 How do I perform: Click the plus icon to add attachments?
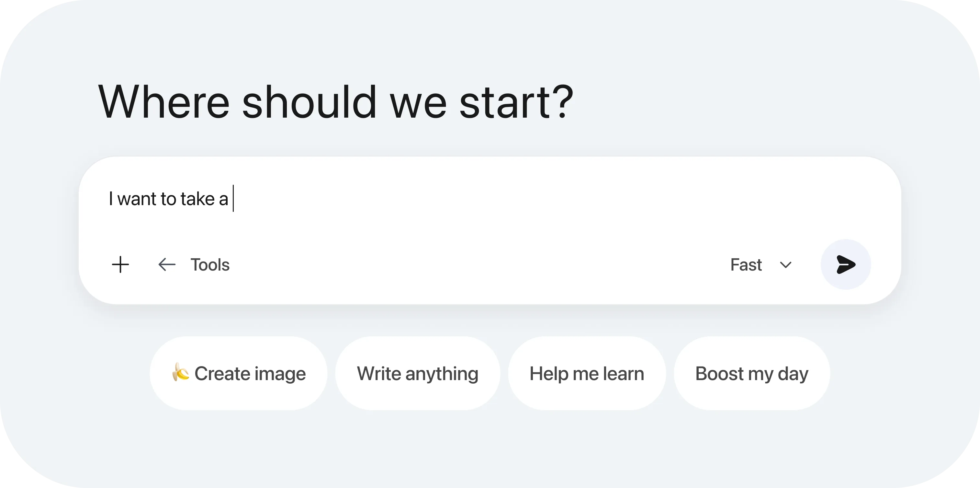click(120, 264)
